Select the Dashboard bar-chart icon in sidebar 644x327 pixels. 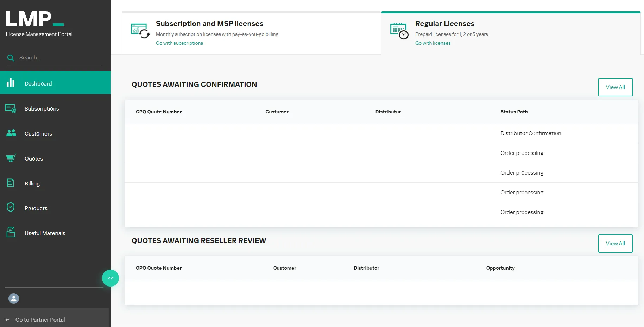[11, 82]
